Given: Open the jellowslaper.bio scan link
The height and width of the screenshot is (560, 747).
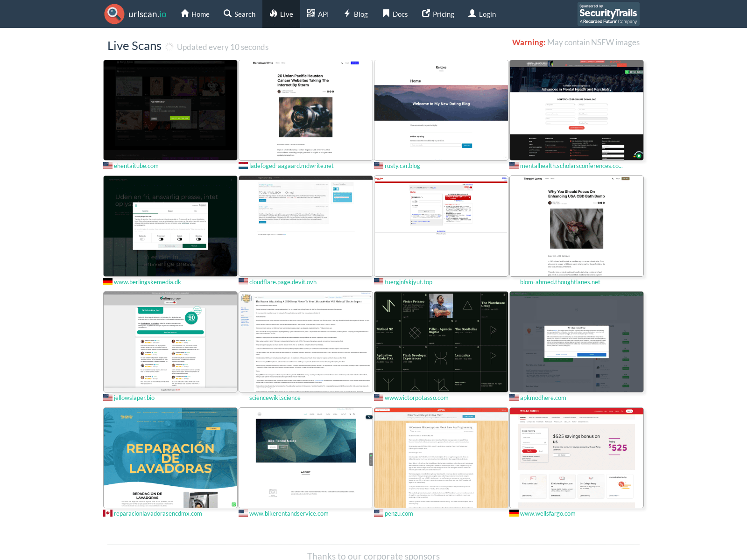Looking at the screenshot, I should [x=134, y=398].
